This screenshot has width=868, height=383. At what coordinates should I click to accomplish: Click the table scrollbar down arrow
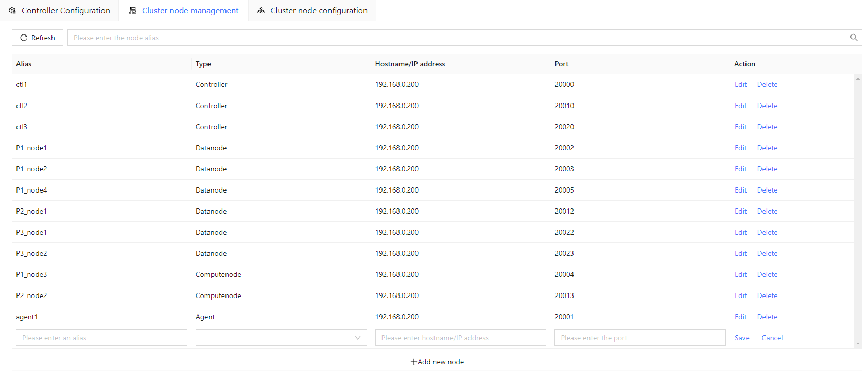point(858,343)
